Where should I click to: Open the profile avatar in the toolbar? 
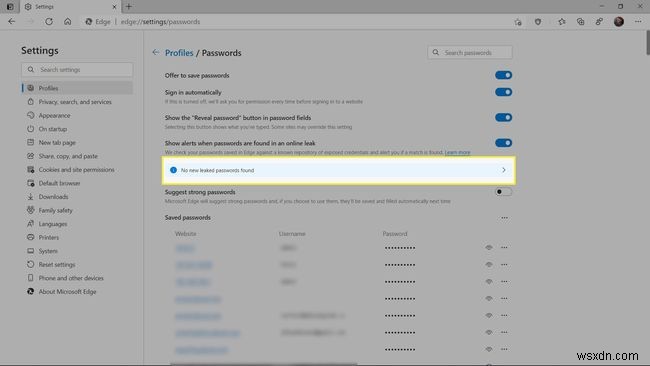coord(618,22)
